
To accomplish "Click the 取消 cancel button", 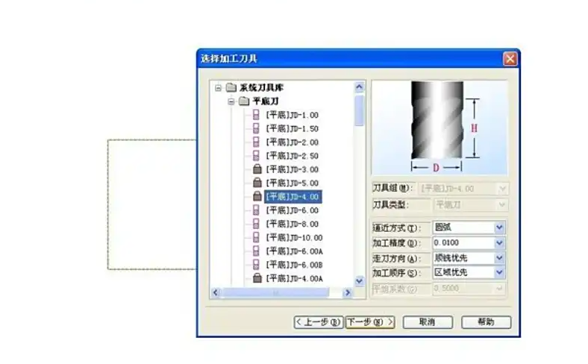I will pyautogui.click(x=428, y=322).
